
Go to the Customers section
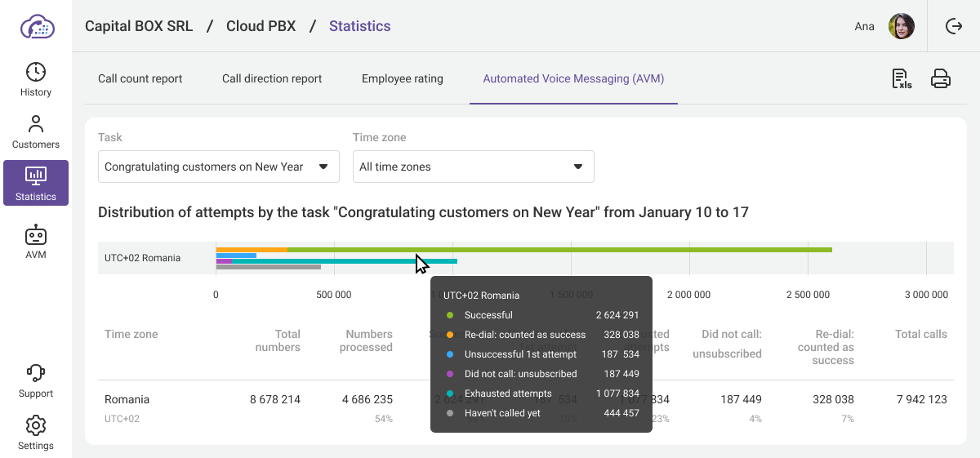tap(36, 132)
